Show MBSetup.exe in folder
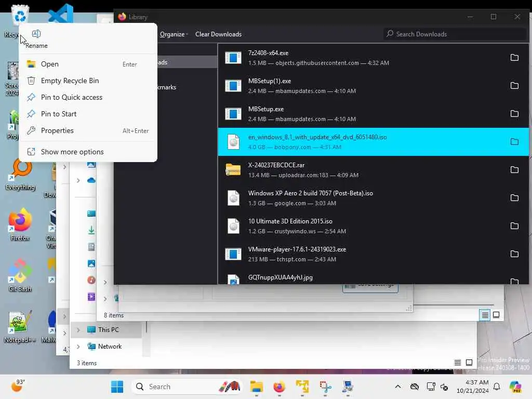Image resolution: width=532 pixels, height=399 pixels. click(x=514, y=114)
